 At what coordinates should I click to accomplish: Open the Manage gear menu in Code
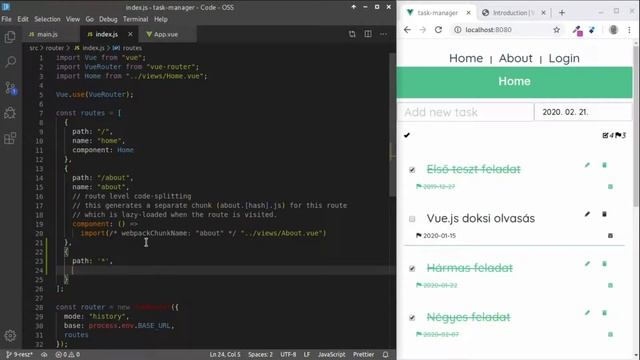[x=10, y=336]
